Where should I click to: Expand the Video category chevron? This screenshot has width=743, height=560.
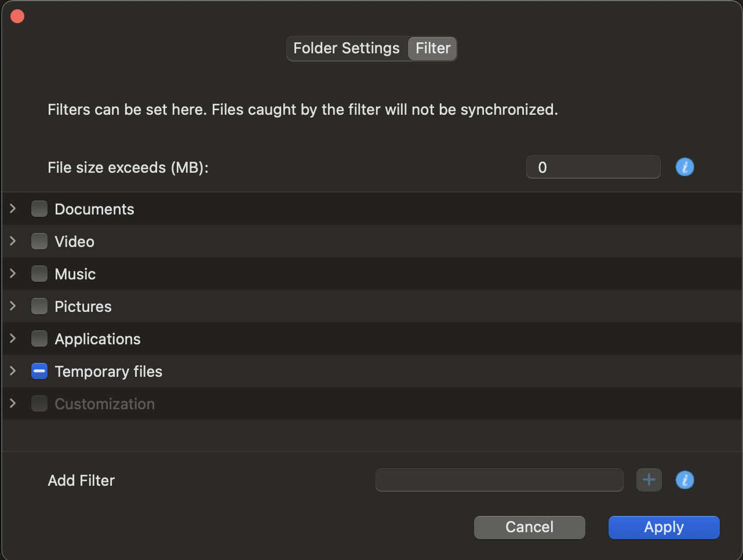(13, 241)
